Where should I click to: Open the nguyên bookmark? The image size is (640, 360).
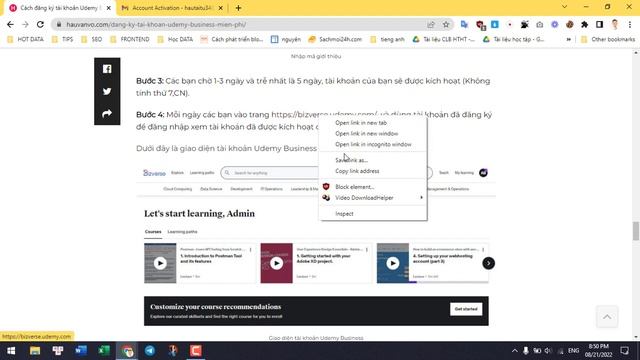(x=286, y=40)
